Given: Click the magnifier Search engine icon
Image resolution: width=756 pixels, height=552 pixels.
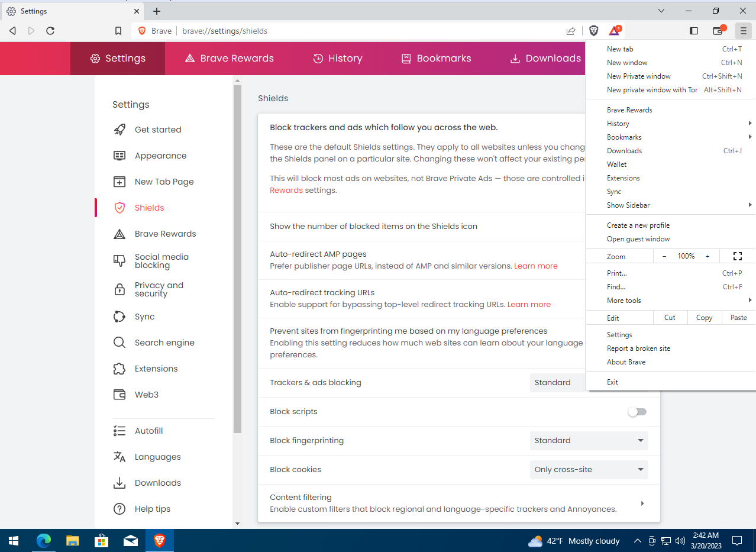Looking at the screenshot, I should coord(119,343).
